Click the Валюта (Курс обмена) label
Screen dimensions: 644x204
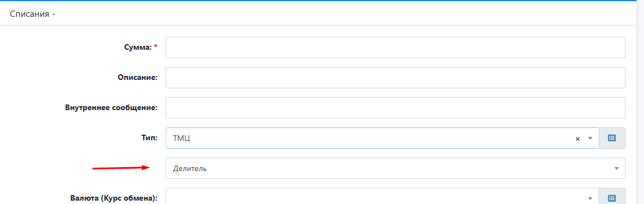[x=114, y=198]
